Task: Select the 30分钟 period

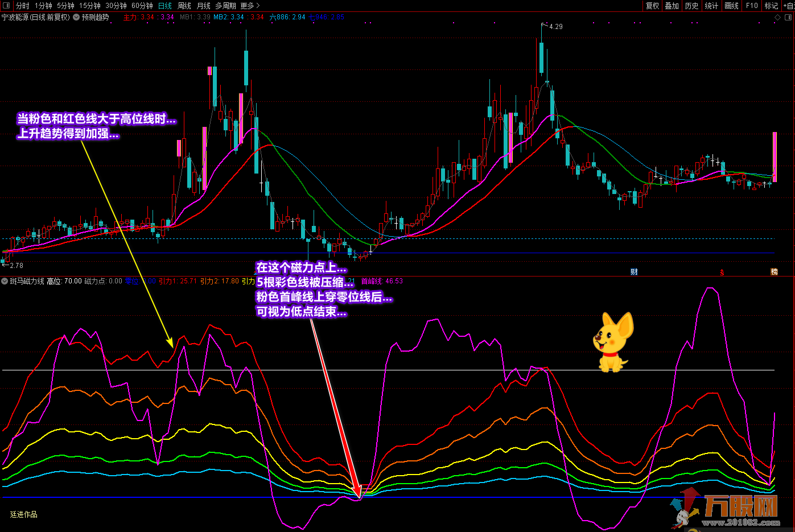Action: click(116, 6)
